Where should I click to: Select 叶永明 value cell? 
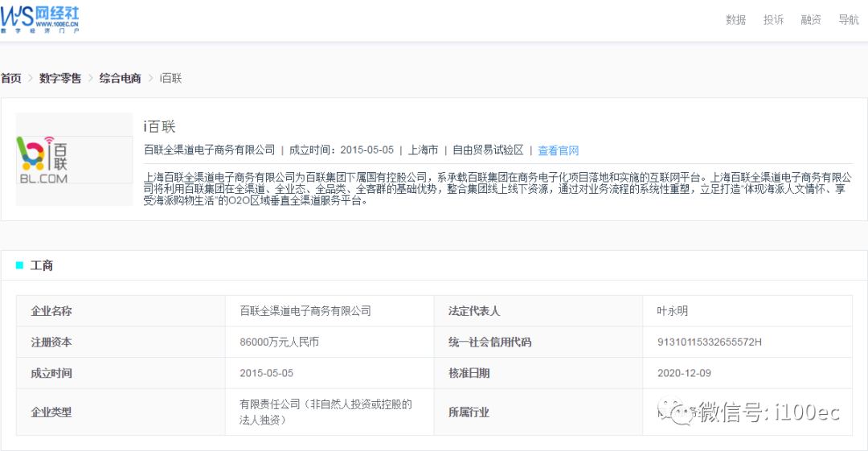pyautogui.click(x=747, y=311)
